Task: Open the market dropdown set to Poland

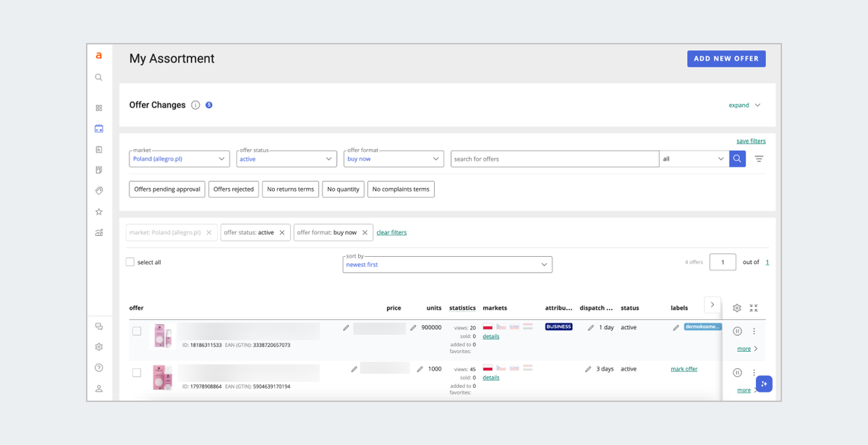Action: click(179, 158)
